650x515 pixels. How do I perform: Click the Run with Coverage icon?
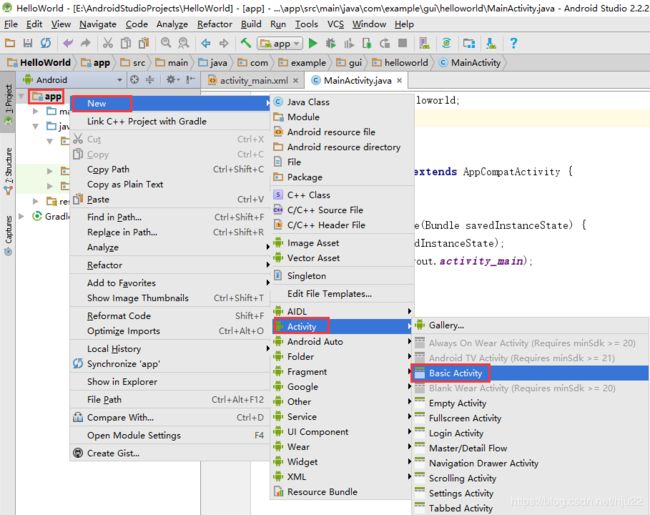coord(349,43)
